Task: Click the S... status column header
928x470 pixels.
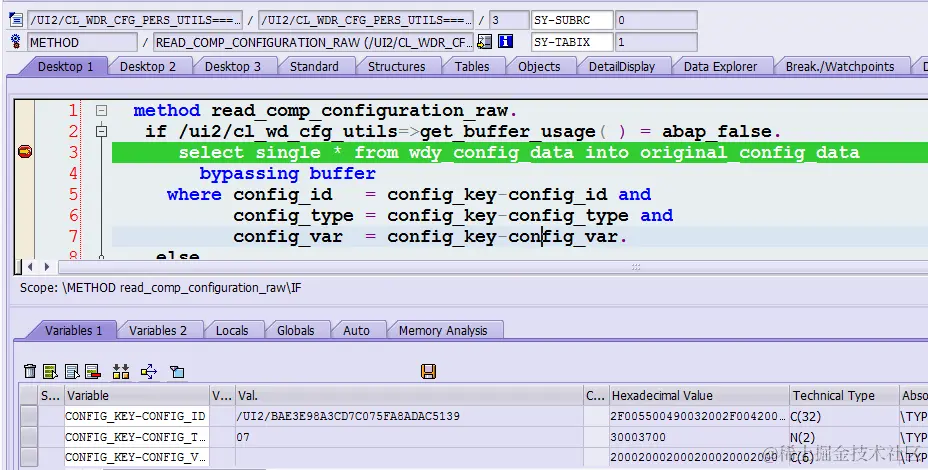Action: click(50, 395)
